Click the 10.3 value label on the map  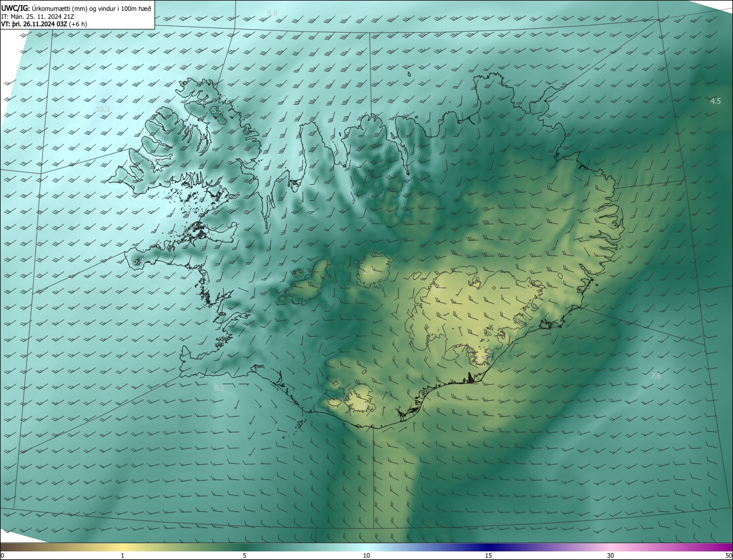click(x=103, y=109)
